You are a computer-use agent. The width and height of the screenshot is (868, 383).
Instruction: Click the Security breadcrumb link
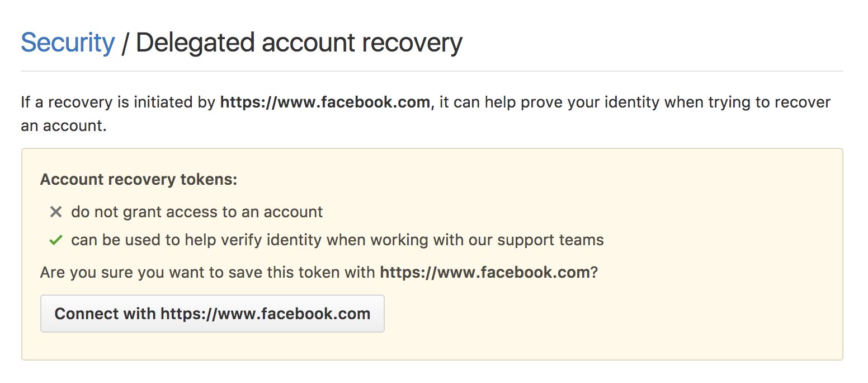pos(68,43)
